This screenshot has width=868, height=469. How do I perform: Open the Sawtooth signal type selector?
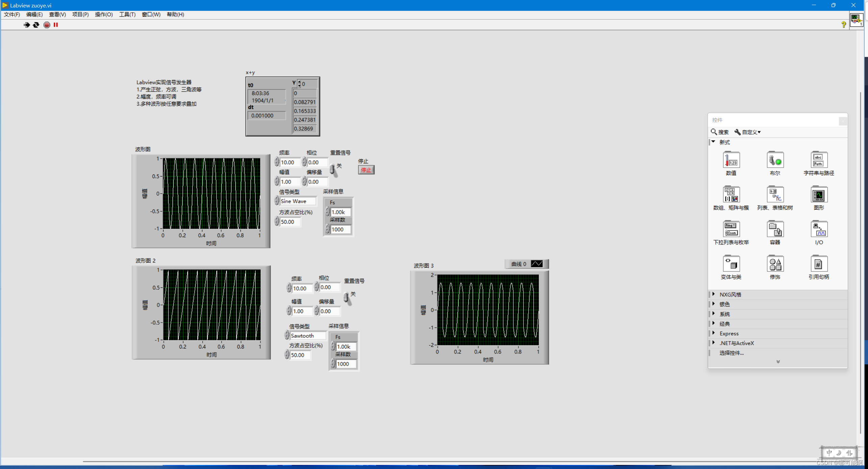(x=308, y=336)
